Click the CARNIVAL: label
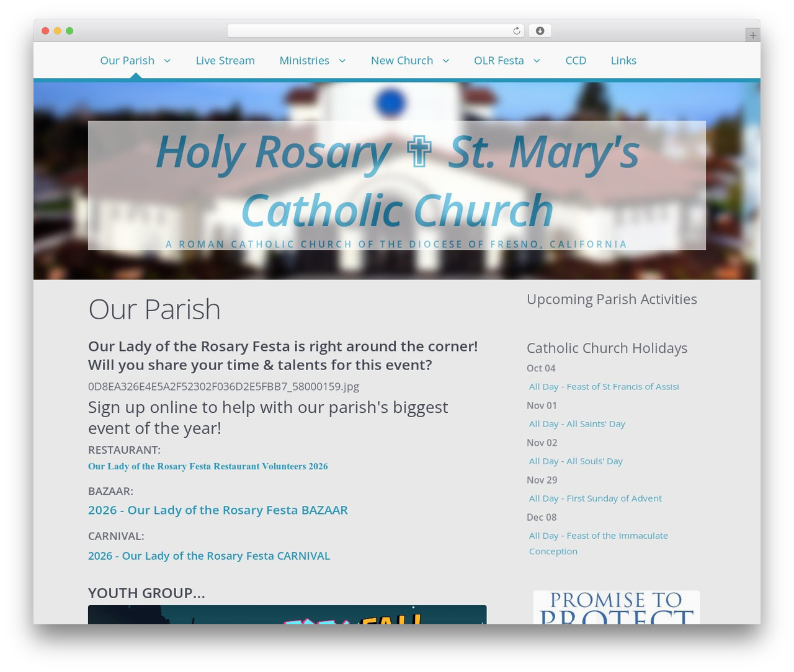 click(x=116, y=536)
